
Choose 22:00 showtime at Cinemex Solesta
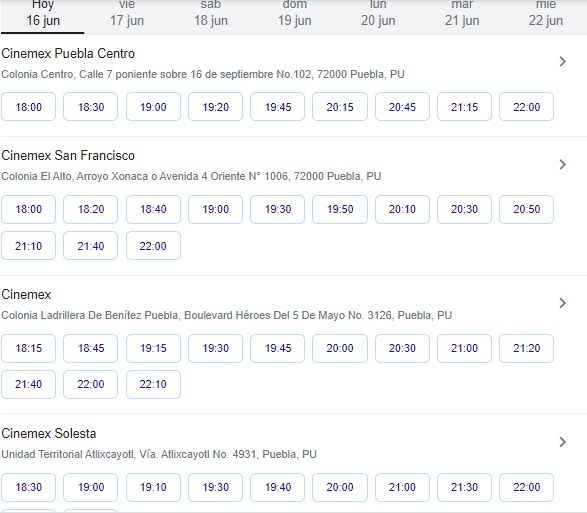526,487
